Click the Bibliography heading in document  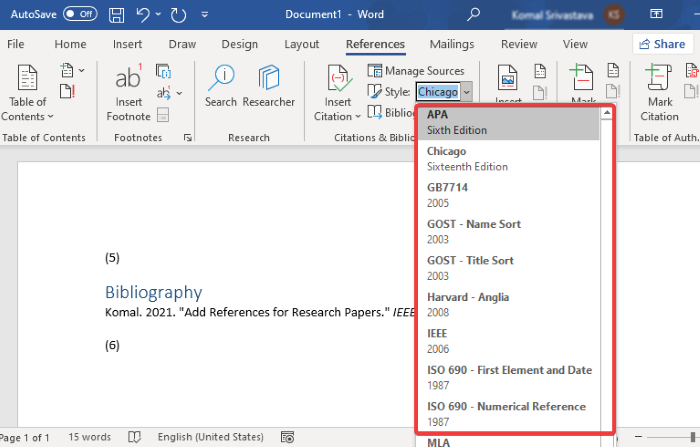(x=153, y=292)
